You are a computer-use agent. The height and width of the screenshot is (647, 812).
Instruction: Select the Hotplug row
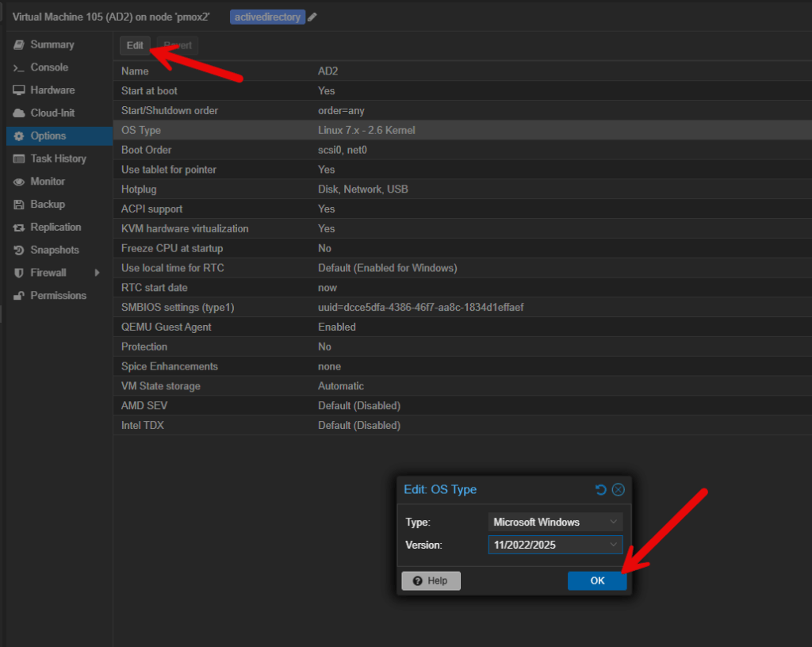462,189
